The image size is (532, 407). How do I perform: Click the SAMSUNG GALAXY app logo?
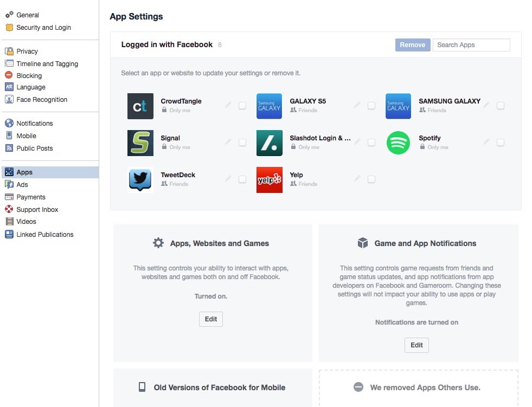tap(398, 106)
